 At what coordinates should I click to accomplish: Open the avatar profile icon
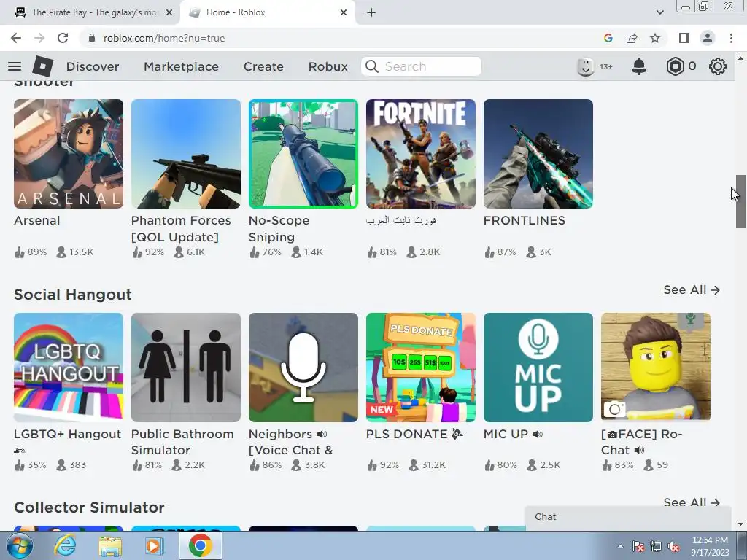(x=586, y=66)
